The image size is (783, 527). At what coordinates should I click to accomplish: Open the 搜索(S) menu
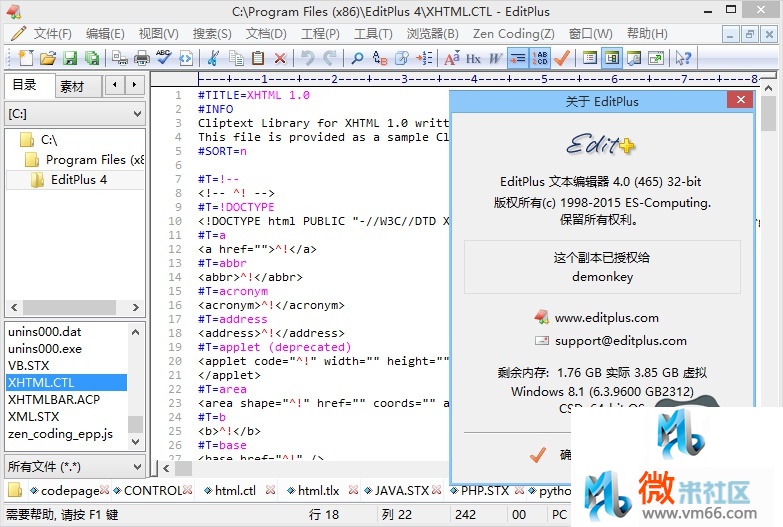212,33
